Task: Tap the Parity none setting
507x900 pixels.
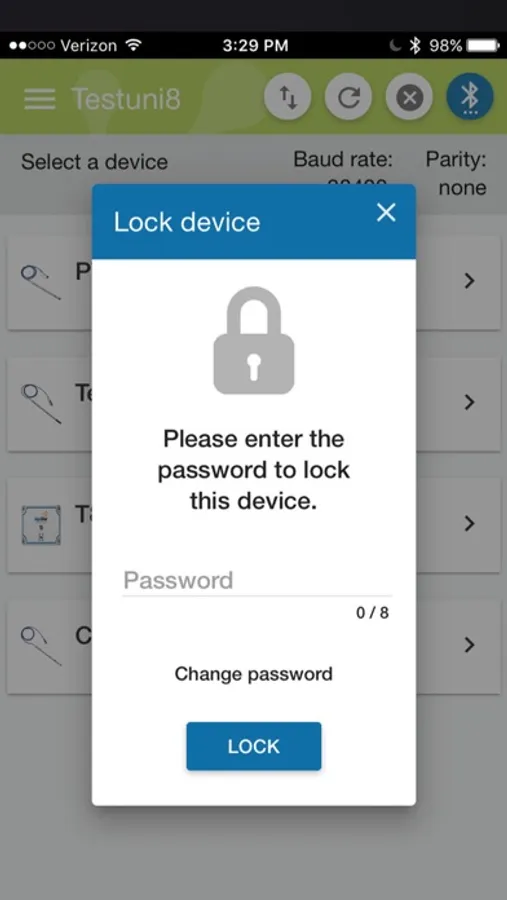Action: [x=456, y=174]
